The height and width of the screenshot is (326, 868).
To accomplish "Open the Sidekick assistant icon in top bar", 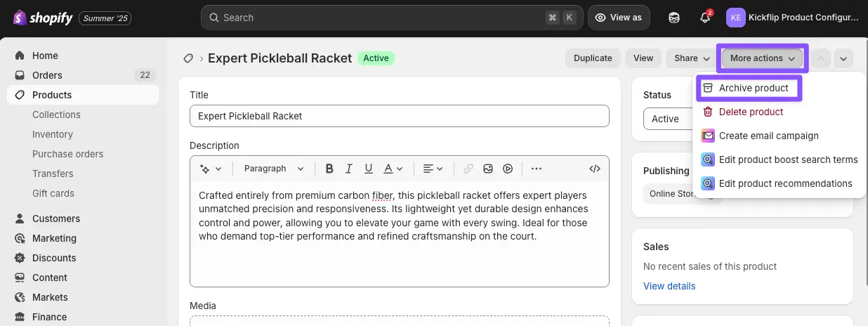I will point(673,18).
